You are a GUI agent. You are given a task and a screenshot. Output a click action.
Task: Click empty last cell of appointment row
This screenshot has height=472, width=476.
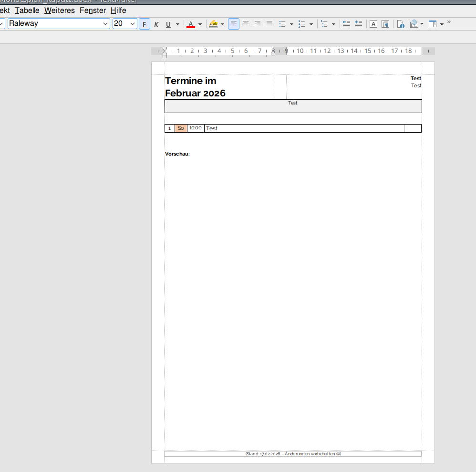pyautogui.click(x=413, y=128)
